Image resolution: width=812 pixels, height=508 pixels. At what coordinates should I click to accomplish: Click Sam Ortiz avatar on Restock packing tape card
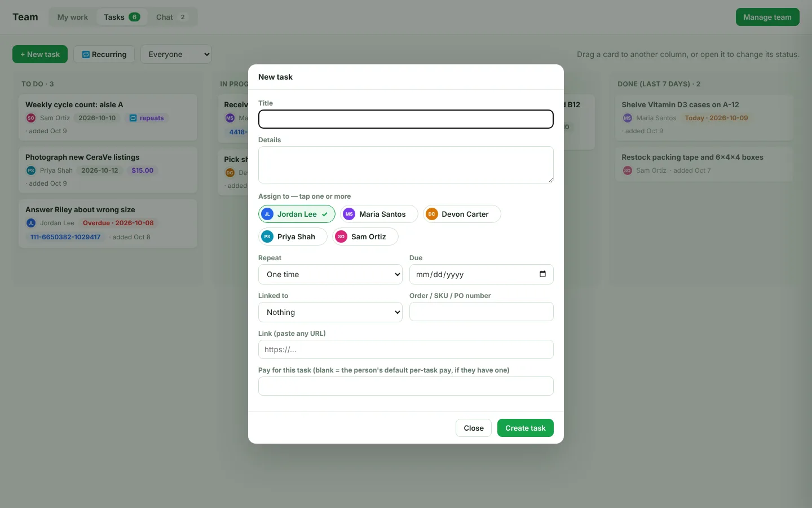click(x=627, y=170)
